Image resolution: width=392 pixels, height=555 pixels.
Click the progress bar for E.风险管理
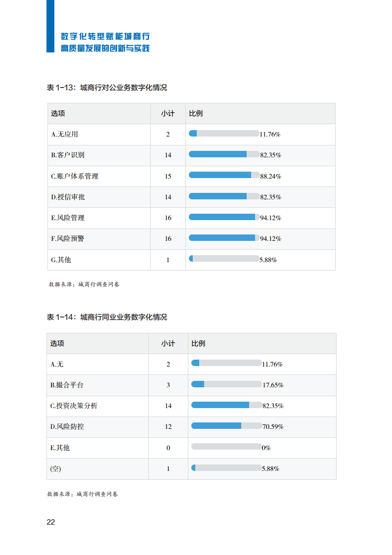pos(224,217)
